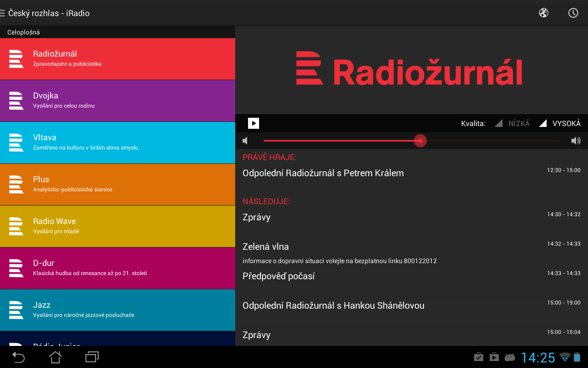Click the red volume slider knob
Image resolution: width=588 pixels, height=368 pixels.
[420, 141]
